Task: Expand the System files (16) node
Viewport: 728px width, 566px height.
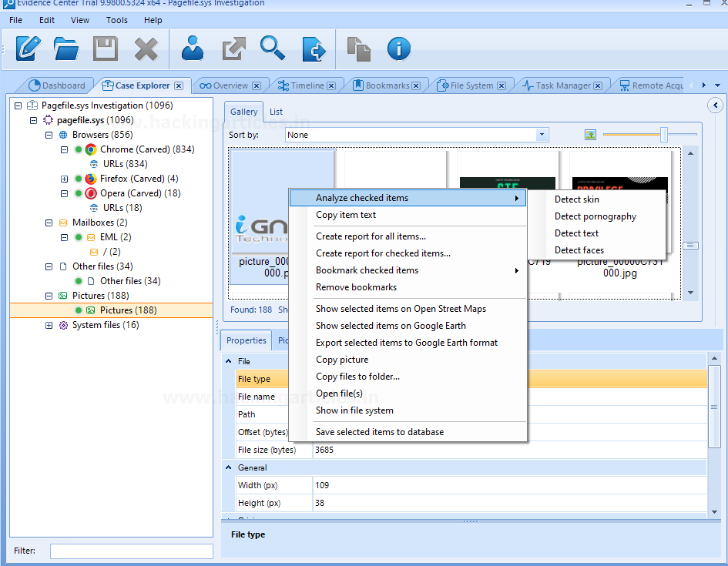Action: pyautogui.click(x=50, y=325)
